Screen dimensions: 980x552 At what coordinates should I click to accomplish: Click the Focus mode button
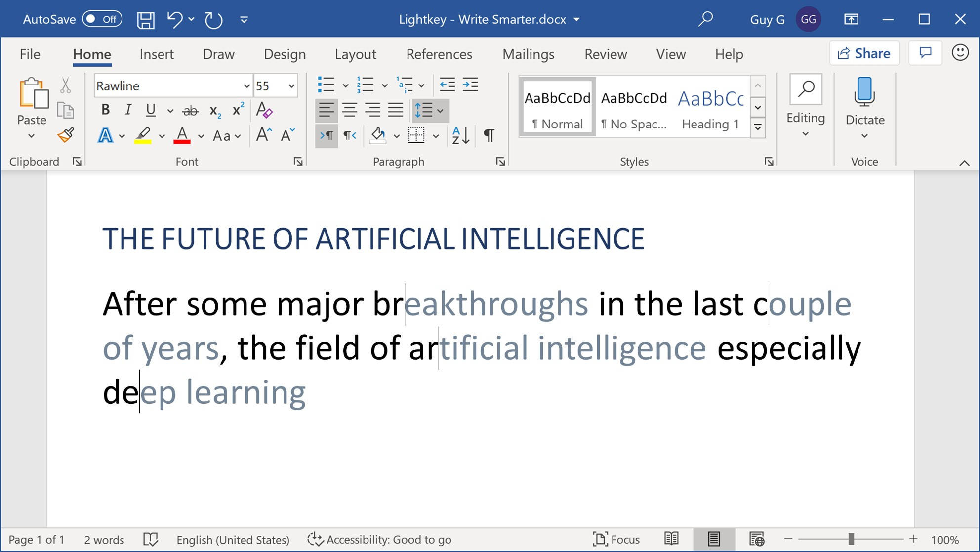point(616,539)
